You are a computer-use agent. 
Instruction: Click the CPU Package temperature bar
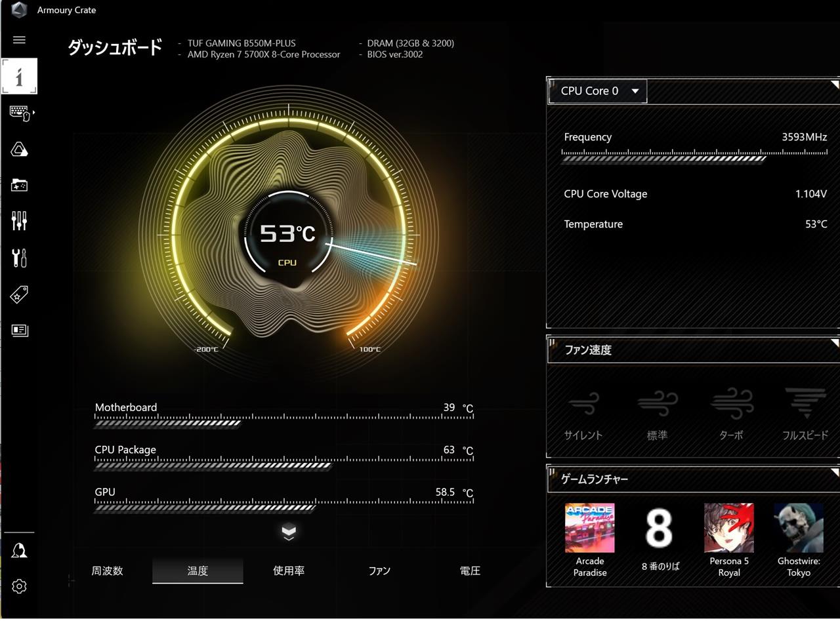(284, 462)
